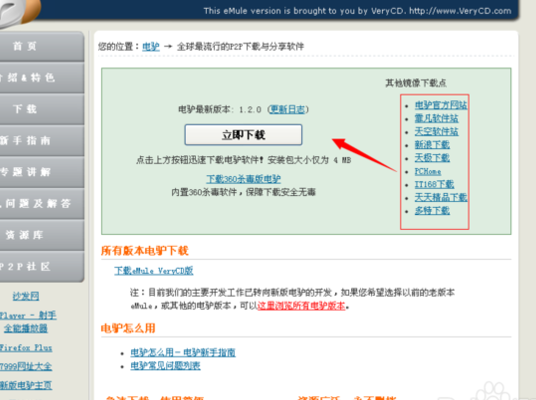Click the IT168下载 mirror link
This screenshot has width=536, height=400.
point(434,184)
